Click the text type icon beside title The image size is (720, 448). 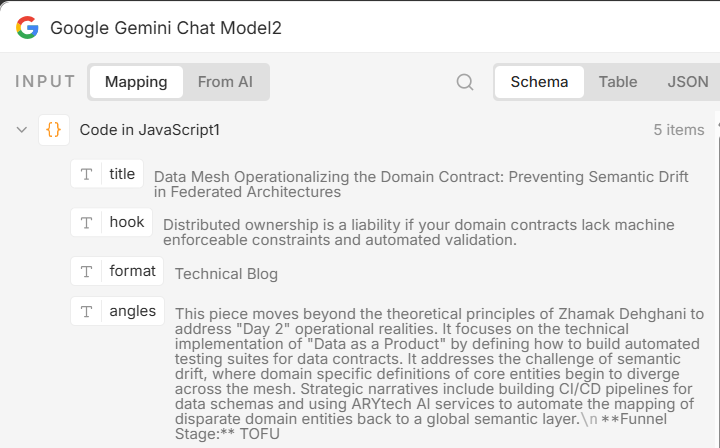coord(87,174)
